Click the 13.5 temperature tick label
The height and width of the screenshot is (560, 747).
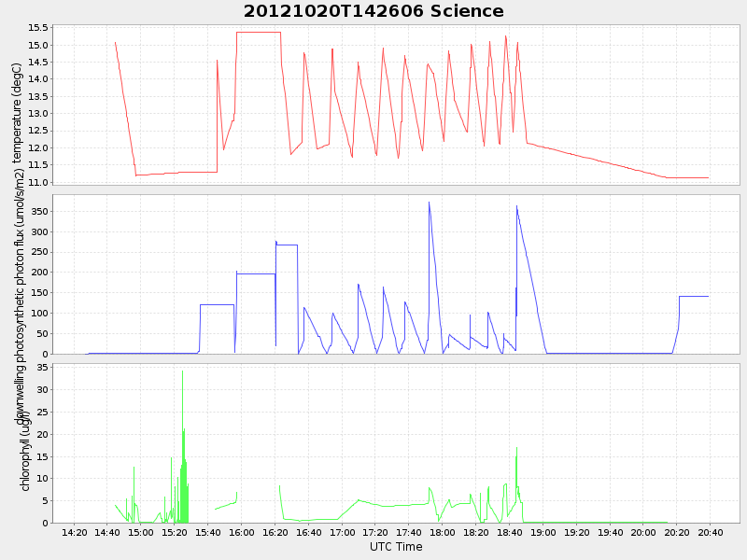[37, 97]
